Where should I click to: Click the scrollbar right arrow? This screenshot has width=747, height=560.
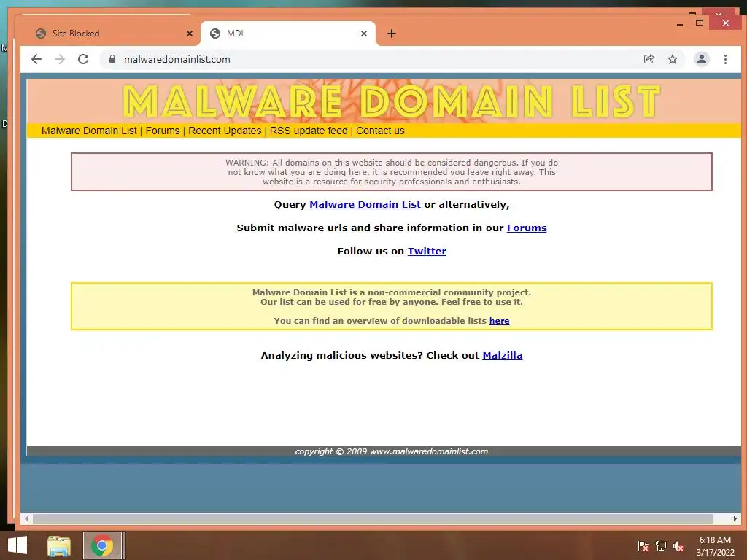click(735, 518)
